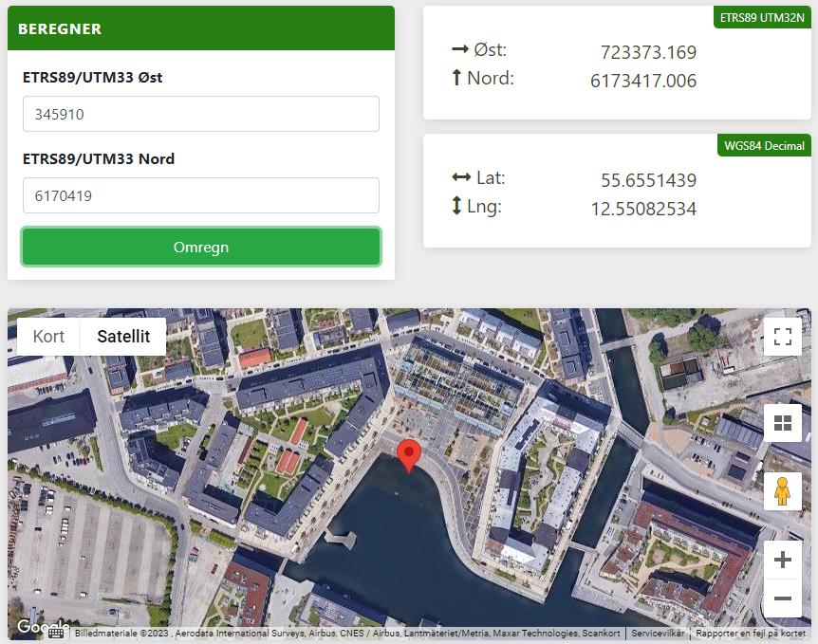The image size is (818, 644).
Task: Focus the ETRS89/UTM33 Øst input field
Action: coord(201,114)
